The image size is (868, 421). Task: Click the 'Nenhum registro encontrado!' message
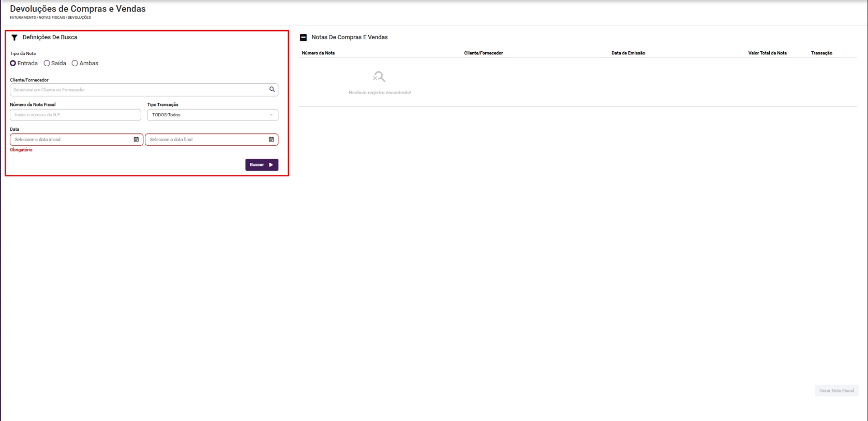(380, 93)
